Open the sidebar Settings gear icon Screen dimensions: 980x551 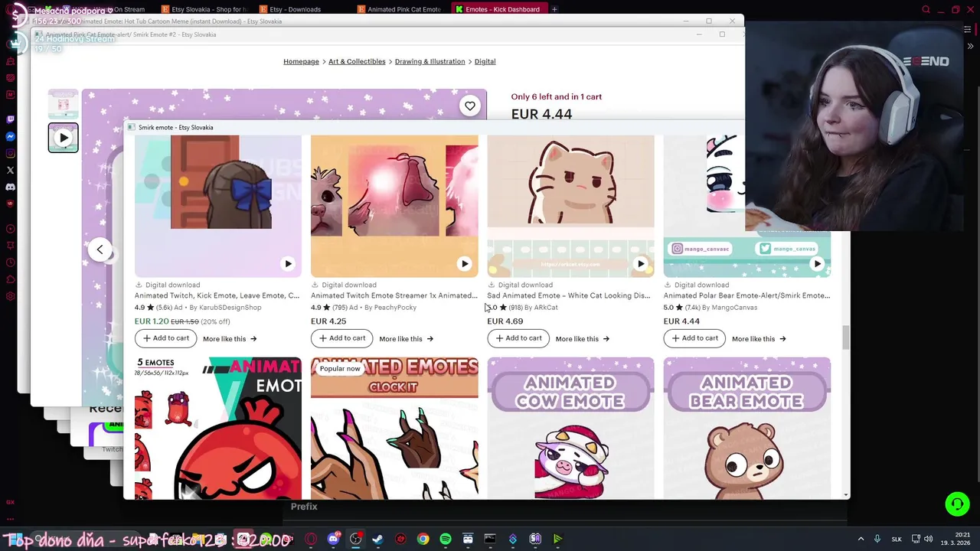[x=10, y=296]
